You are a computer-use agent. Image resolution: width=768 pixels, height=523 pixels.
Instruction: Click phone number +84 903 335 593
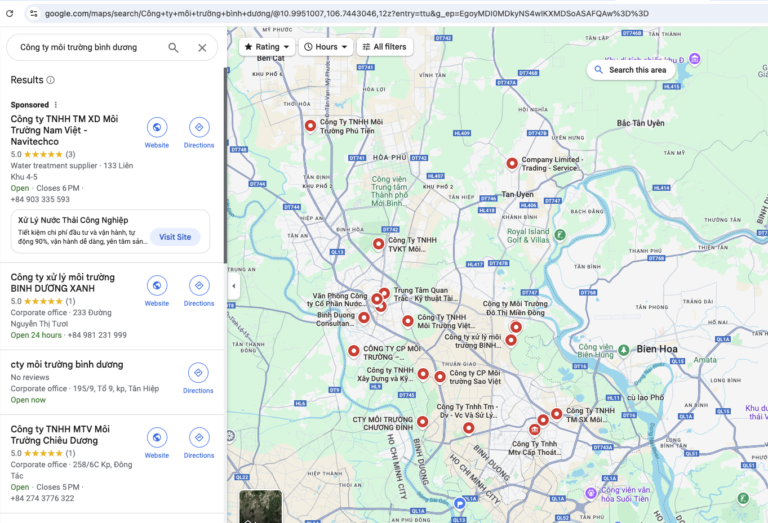point(40,199)
